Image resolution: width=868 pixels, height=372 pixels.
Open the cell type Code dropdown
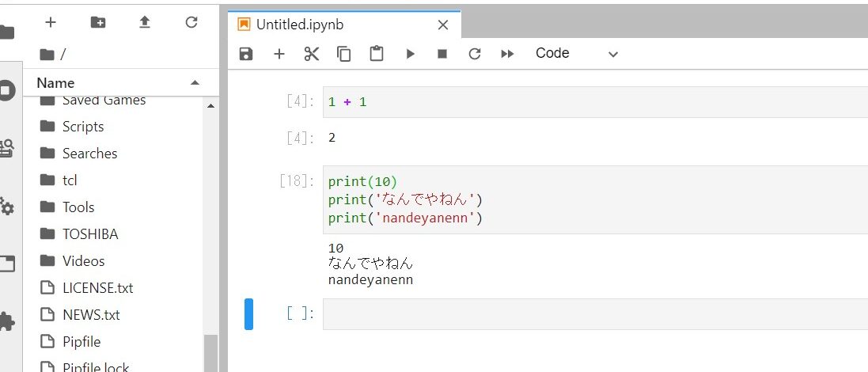pyautogui.click(x=576, y=54)
